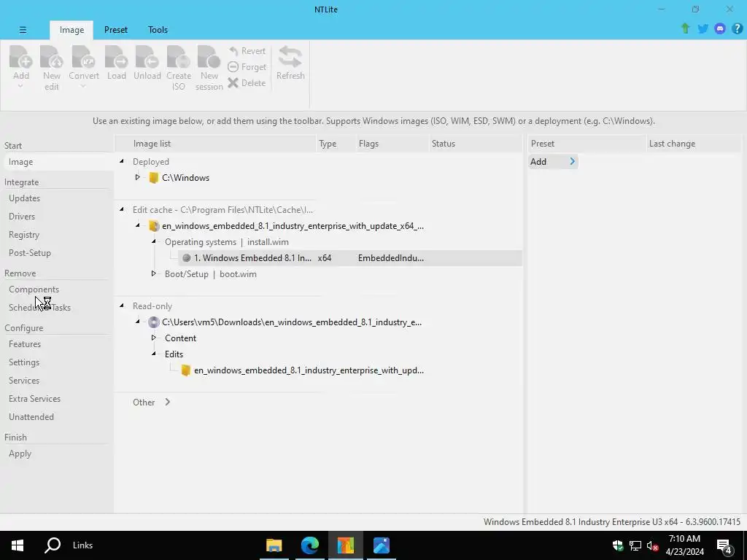Open Services page in sidebar
The width and height of the screenshot is (747, 560).
[24, 381]
